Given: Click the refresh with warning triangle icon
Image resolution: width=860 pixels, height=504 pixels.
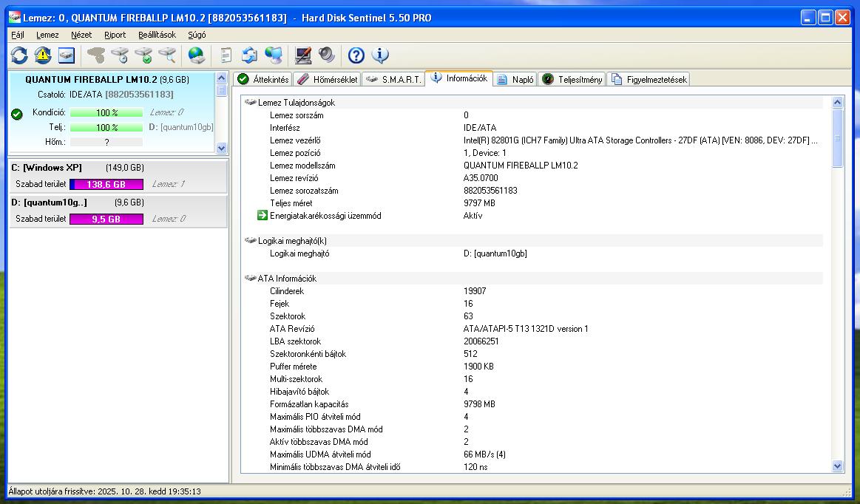Looking at the screenshot, I should 43,55.
